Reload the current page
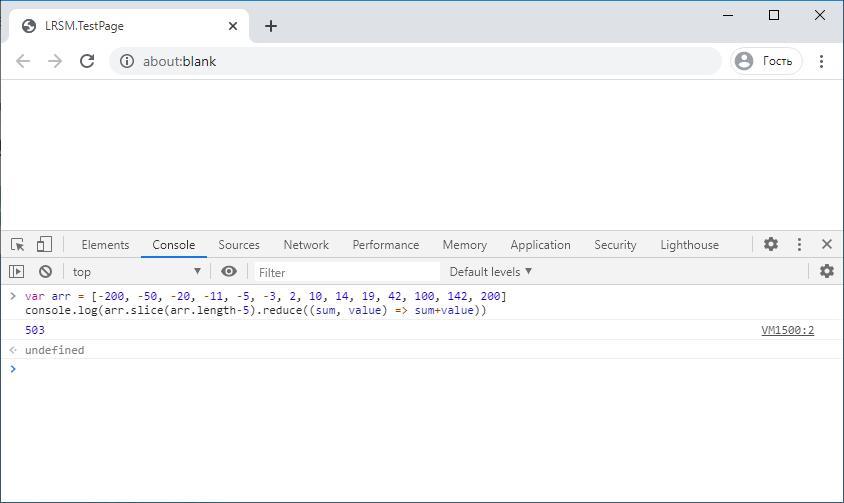Viewport: 844px width, 503px height. tap(87, 61)
